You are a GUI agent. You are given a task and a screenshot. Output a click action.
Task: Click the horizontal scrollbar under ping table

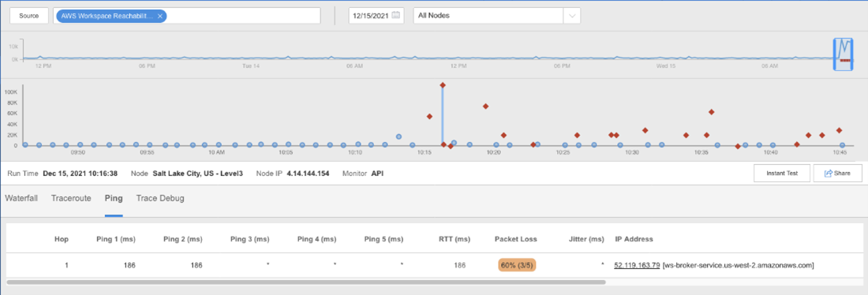tap(306, 282)
